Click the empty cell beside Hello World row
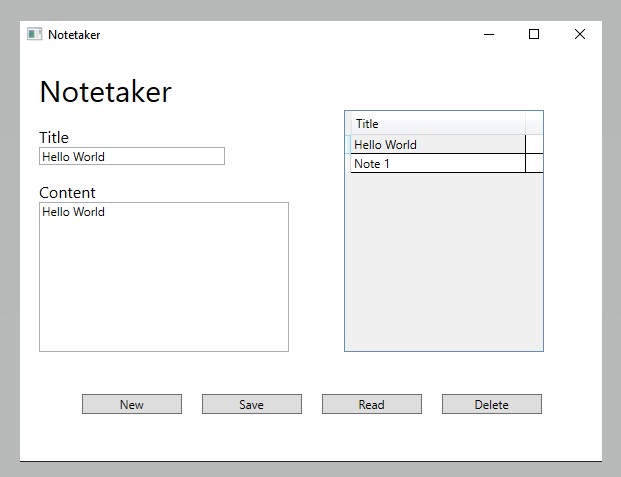This screenshot has width=621, height=477. coord(534,145)
